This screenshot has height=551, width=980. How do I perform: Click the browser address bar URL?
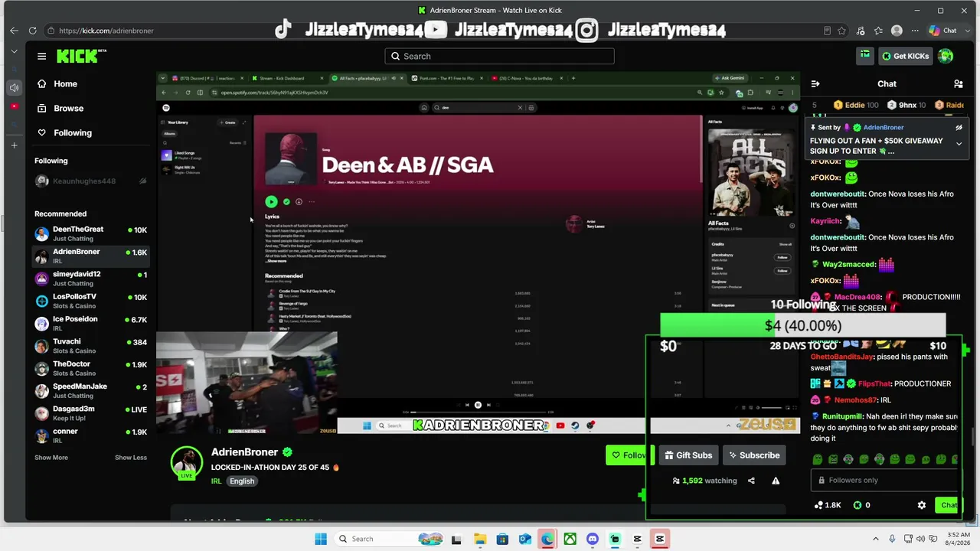point(106,31)
